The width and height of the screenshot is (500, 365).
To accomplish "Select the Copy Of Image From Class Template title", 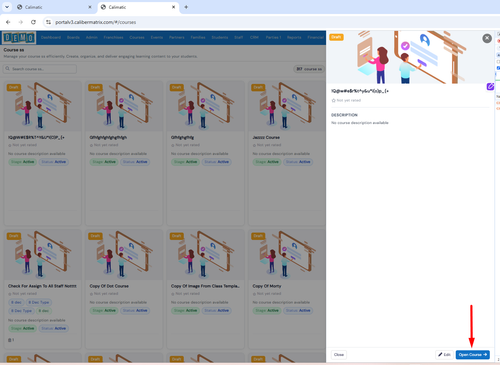I will 205,286.
